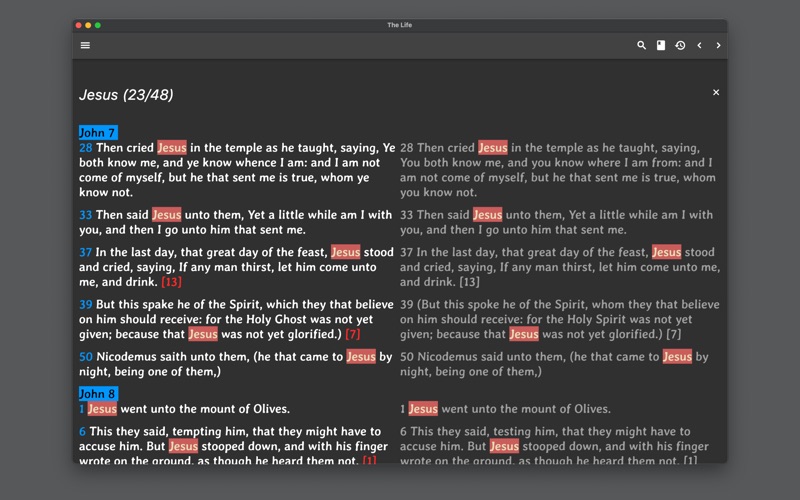Viewport: 800px width, 500px height.
Task: Open the John 8 chapter heading
Action: point(98,394)
